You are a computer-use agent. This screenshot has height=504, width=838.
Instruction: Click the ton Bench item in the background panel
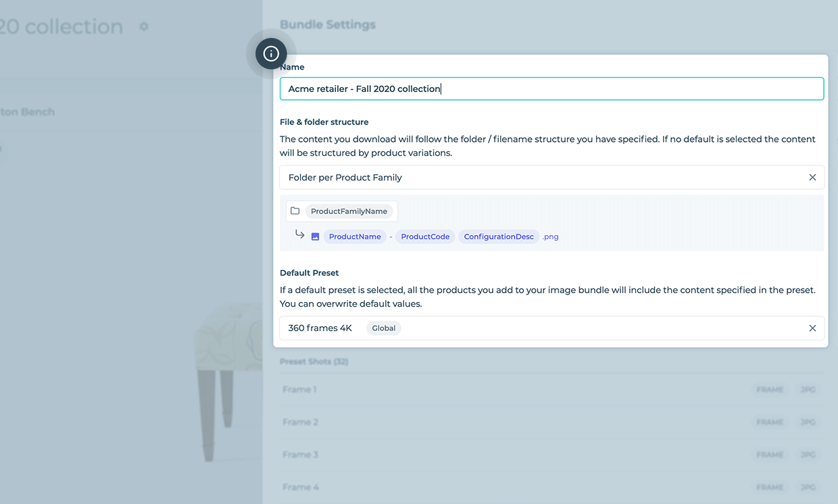pos(27,111)
